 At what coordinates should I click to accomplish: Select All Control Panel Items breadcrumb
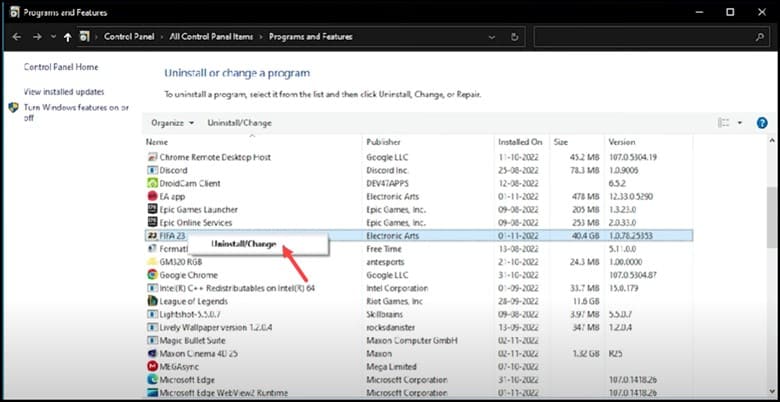pyautogui.click(x=211, y=37)
